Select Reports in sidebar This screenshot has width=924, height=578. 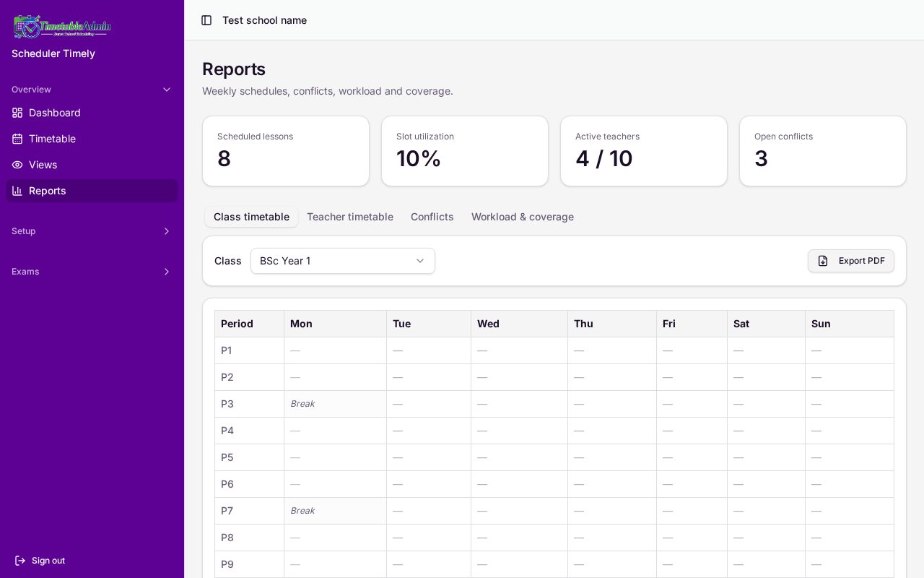[92, 191]
